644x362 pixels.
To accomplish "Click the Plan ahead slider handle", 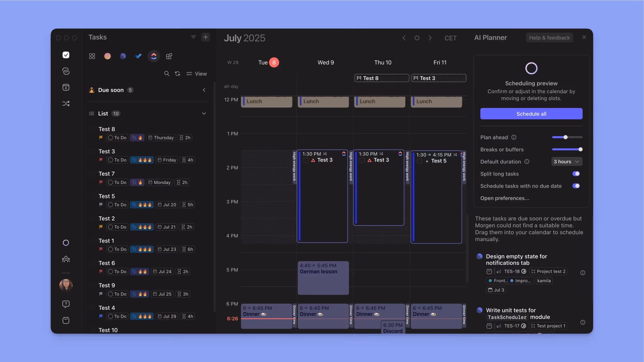I will [x=565, y=137].
